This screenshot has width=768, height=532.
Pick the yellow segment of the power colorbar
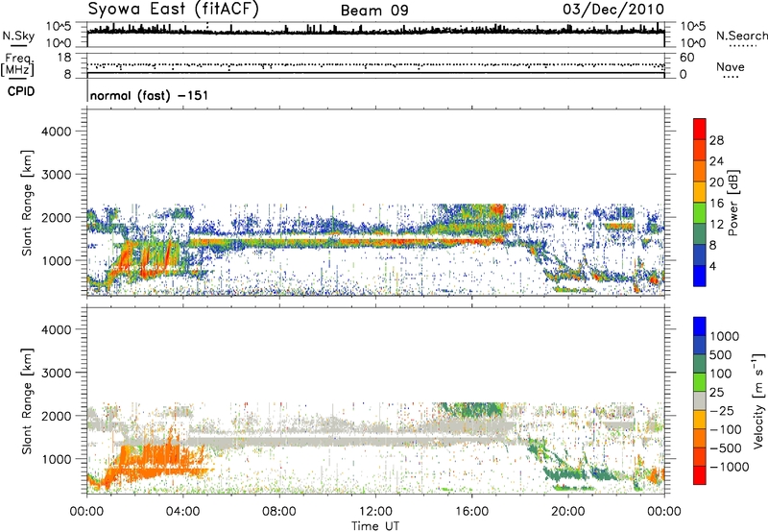pos(700,192)
